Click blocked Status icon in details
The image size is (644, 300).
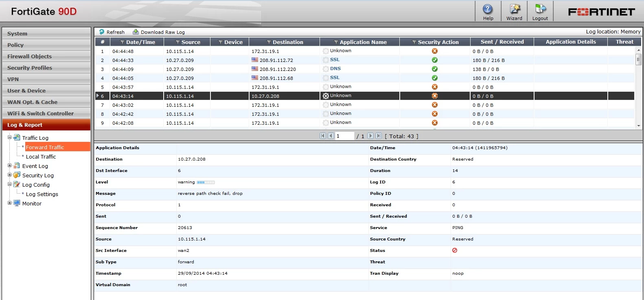pos(455,250)
